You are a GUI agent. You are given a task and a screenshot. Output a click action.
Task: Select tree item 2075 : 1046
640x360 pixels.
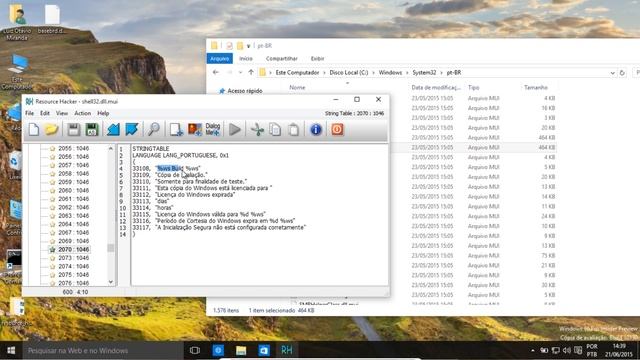pos(73,275)
